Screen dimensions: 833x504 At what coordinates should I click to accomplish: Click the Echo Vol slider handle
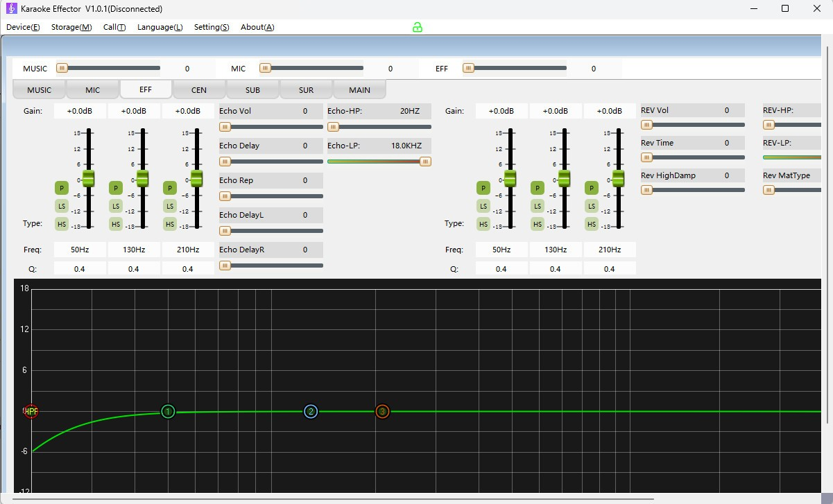225,127
